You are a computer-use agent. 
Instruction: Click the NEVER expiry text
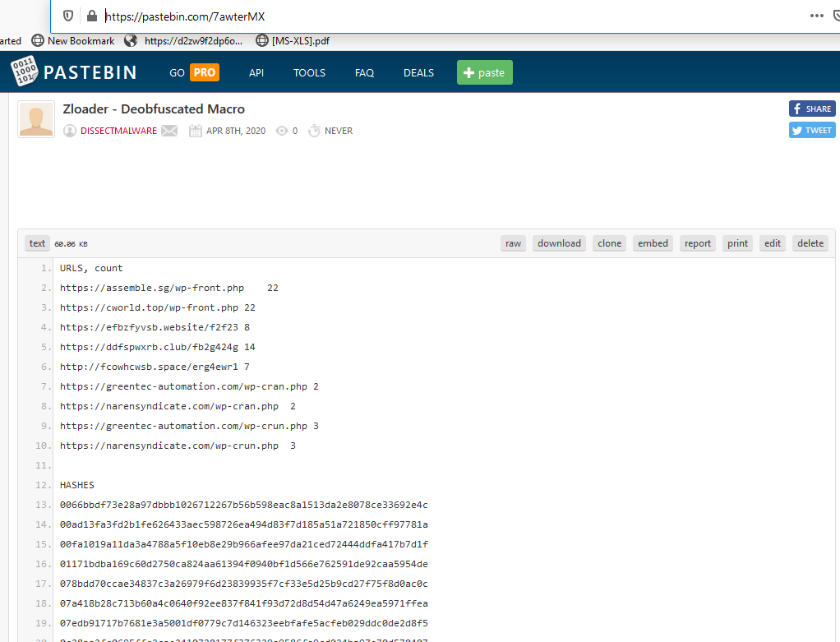click(339, 131)
